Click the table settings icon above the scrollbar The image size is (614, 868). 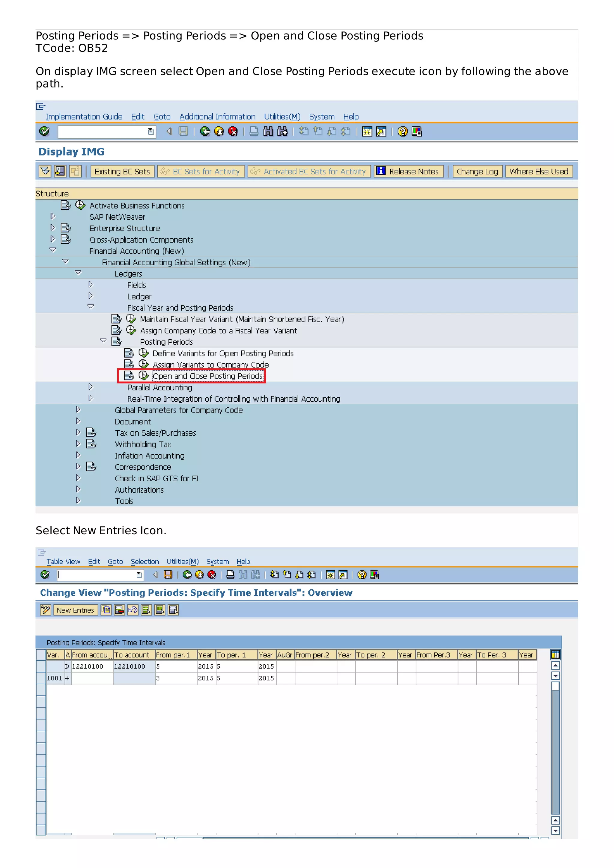click(555, 654)
